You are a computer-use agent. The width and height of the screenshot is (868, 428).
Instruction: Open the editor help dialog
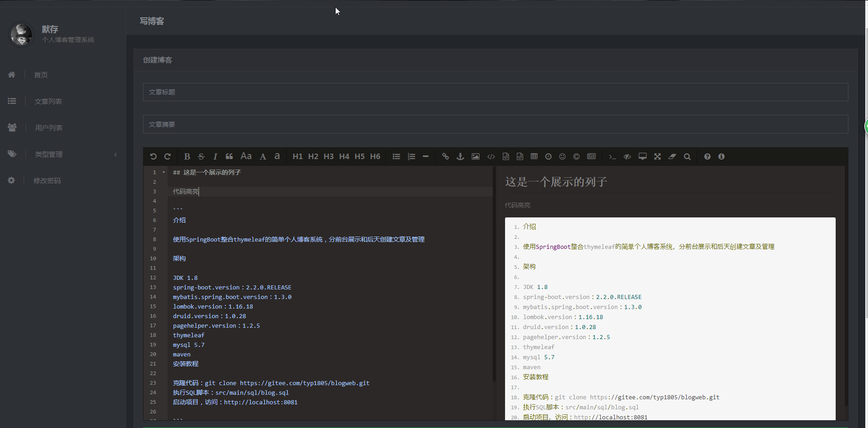pyautogui.click(x=707, y=156)
